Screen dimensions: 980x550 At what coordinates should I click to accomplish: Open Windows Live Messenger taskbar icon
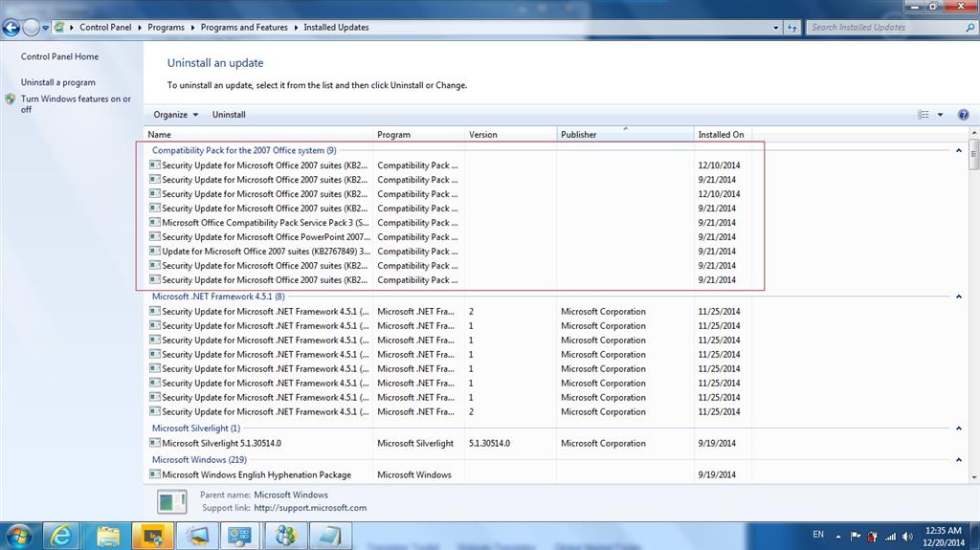[285, 537]
